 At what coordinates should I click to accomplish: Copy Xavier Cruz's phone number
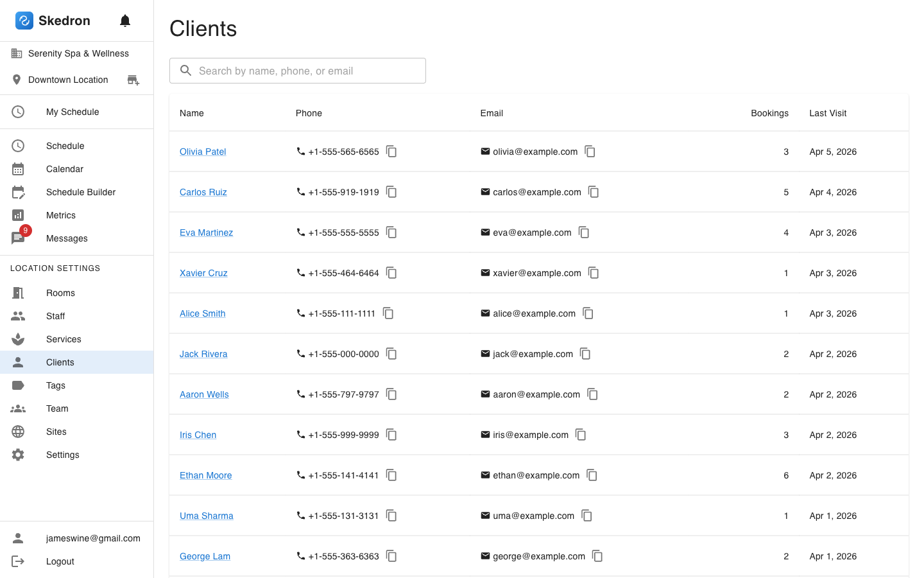click(x=391, y=273)
